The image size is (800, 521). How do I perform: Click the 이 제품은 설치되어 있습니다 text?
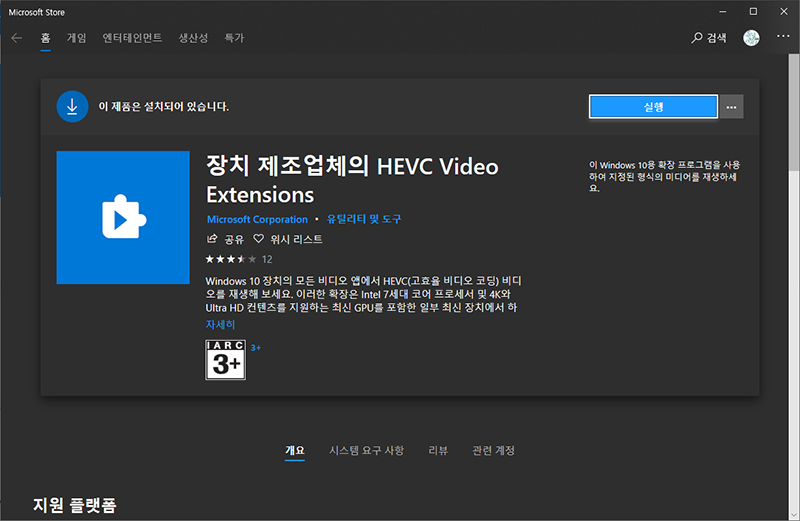pyautogui.click(x=163, y=107)
